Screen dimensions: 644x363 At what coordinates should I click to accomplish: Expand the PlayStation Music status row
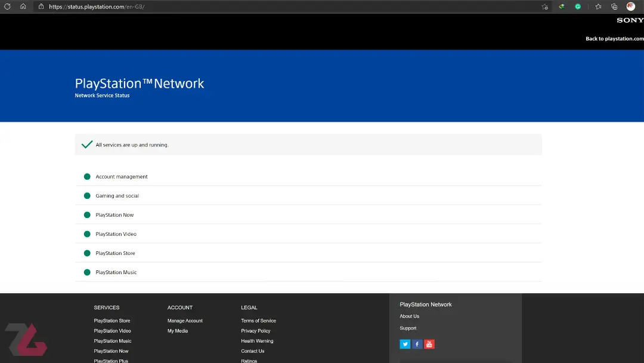[308, 272]
